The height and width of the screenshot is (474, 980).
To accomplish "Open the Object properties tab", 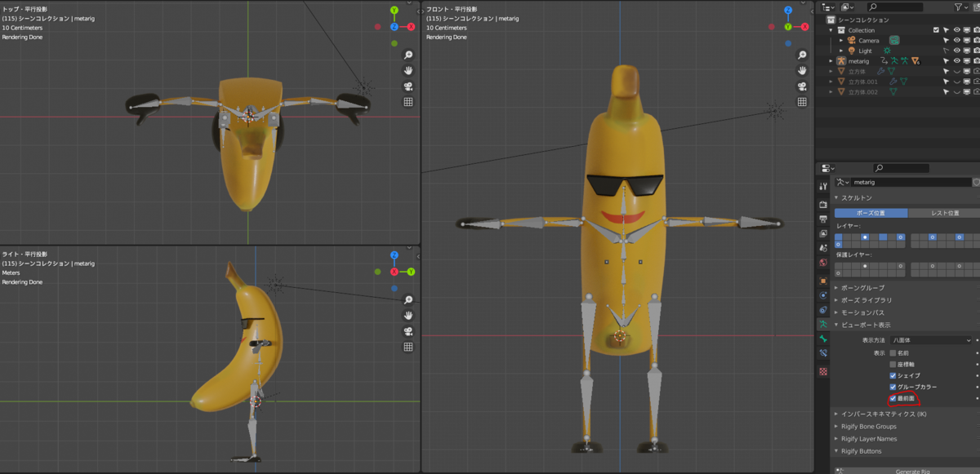I will click(823, 280).
